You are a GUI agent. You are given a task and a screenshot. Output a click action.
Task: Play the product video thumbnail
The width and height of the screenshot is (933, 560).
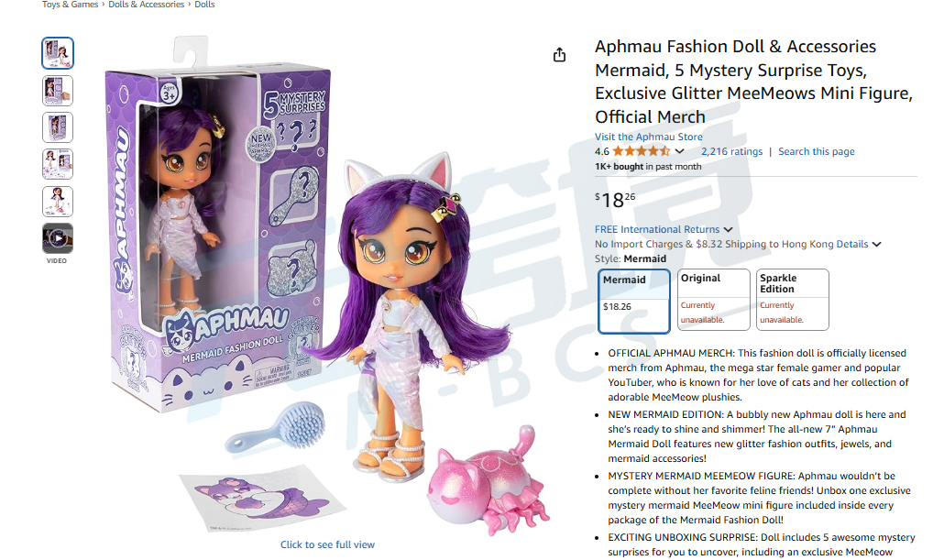tap(58, 238)
